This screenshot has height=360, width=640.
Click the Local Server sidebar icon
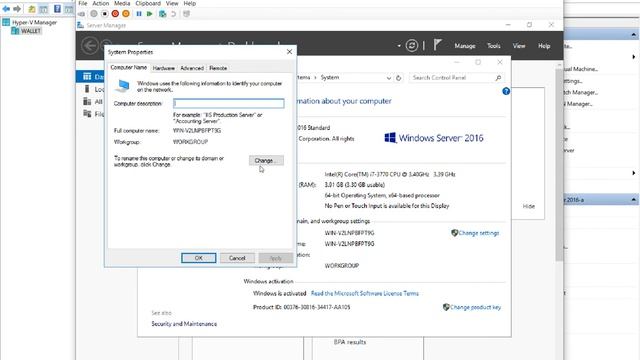click(87, 89)
